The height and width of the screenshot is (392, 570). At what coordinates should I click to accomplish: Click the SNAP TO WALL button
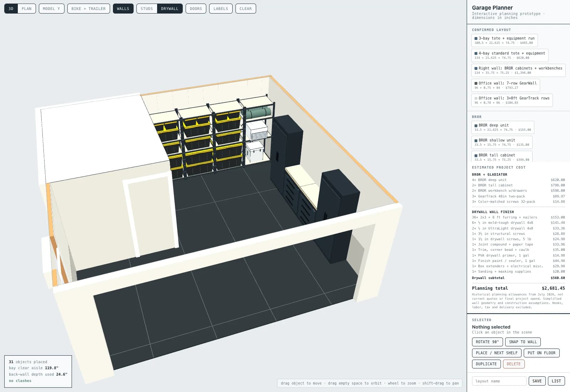(523, 342)
